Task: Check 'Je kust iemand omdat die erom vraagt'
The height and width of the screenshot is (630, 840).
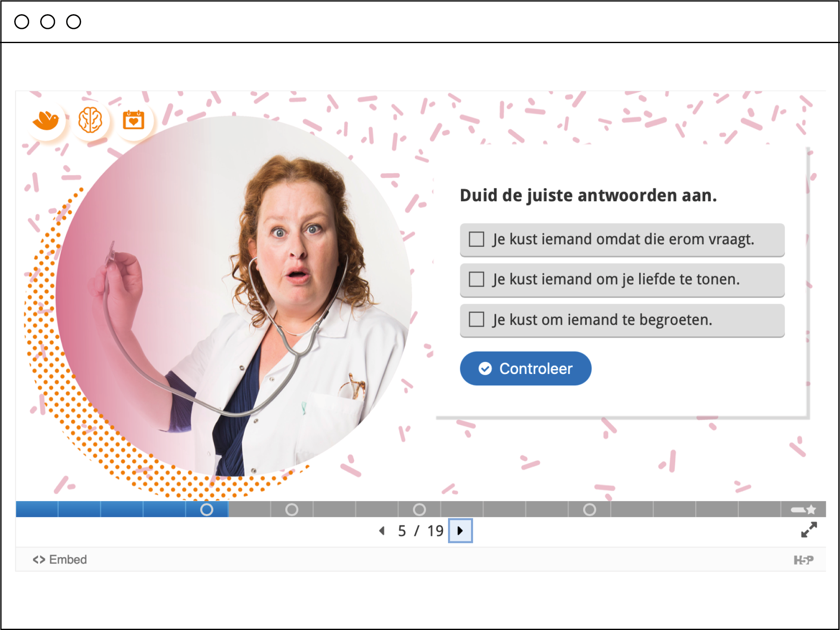Action: pyautogui.click(x=476, y=239)
